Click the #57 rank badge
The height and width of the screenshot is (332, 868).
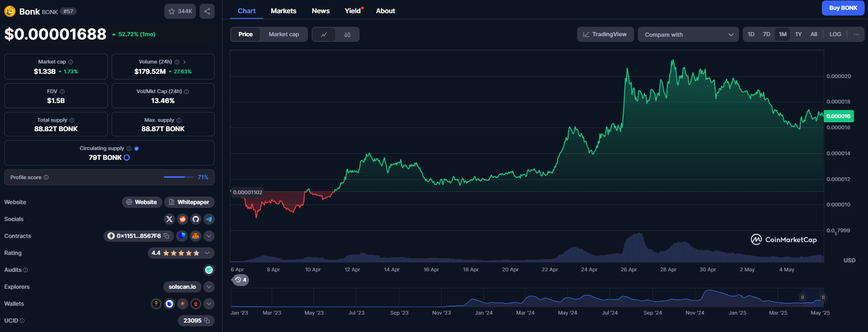click(68, 11)
